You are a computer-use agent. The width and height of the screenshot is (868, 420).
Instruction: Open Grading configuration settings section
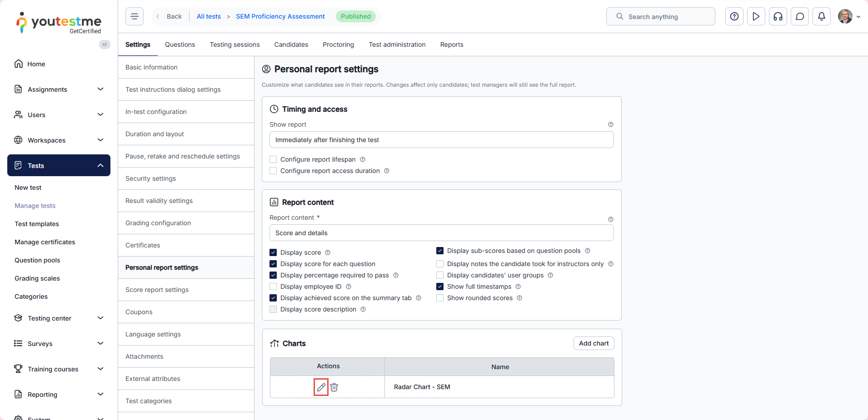coord(158,223)
